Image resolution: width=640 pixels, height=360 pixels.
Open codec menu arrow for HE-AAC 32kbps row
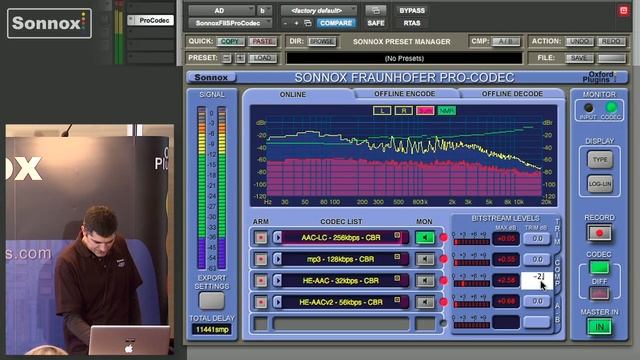(278, 281)
